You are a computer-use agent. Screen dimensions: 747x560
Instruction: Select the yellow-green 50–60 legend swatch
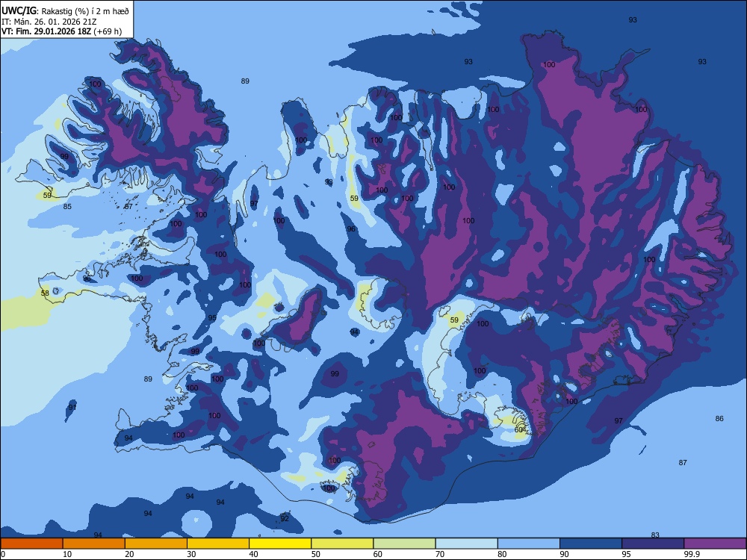pyautogui.click(x=343, y=544)
